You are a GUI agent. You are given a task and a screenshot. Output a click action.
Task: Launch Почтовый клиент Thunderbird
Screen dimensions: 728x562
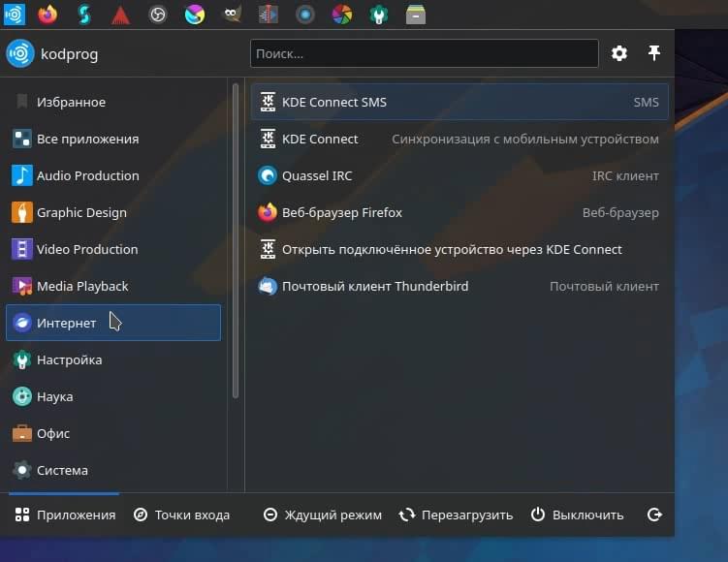pyautogui.click(x=459, y=286)
